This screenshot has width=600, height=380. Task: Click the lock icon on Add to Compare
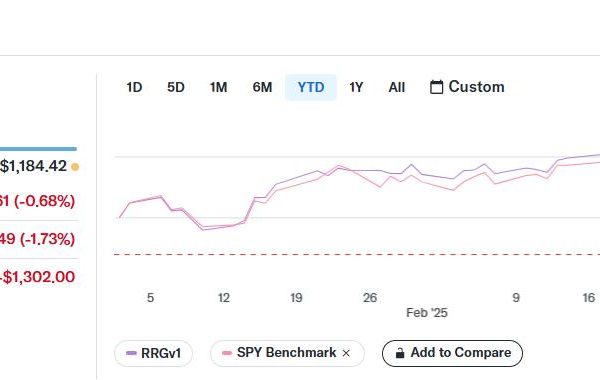click(x=400, y=353)
